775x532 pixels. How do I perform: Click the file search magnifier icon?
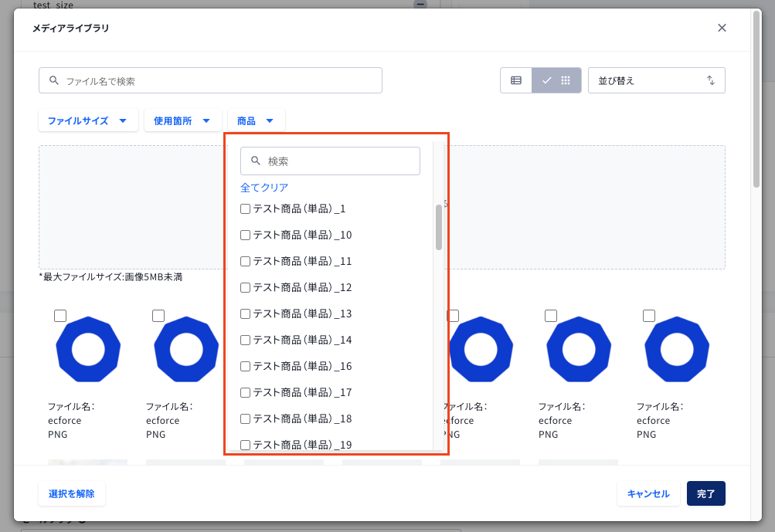click(x=54, y=80)
